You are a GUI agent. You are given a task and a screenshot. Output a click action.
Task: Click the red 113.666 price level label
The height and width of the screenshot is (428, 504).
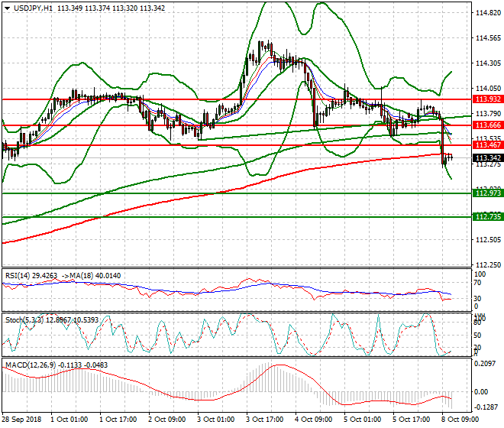tap(488, 125)
